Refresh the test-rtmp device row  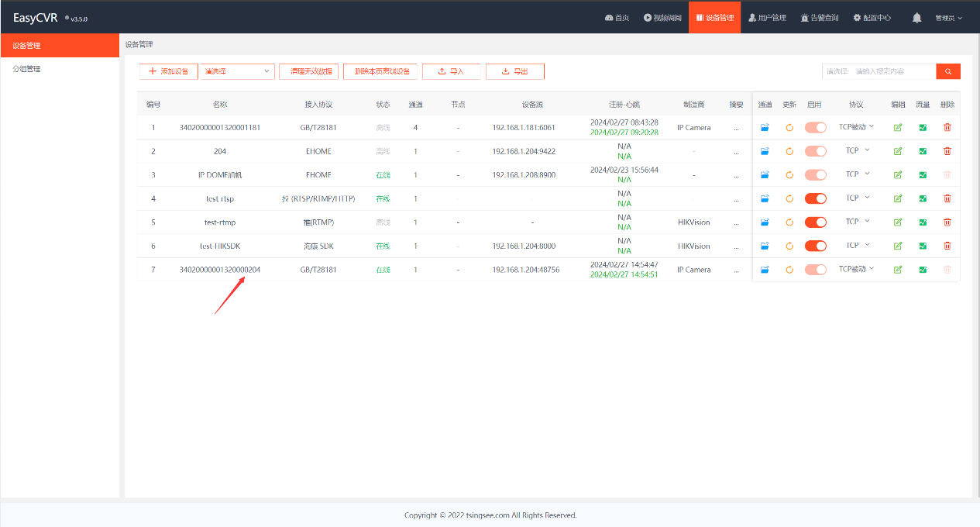(789, 222)
